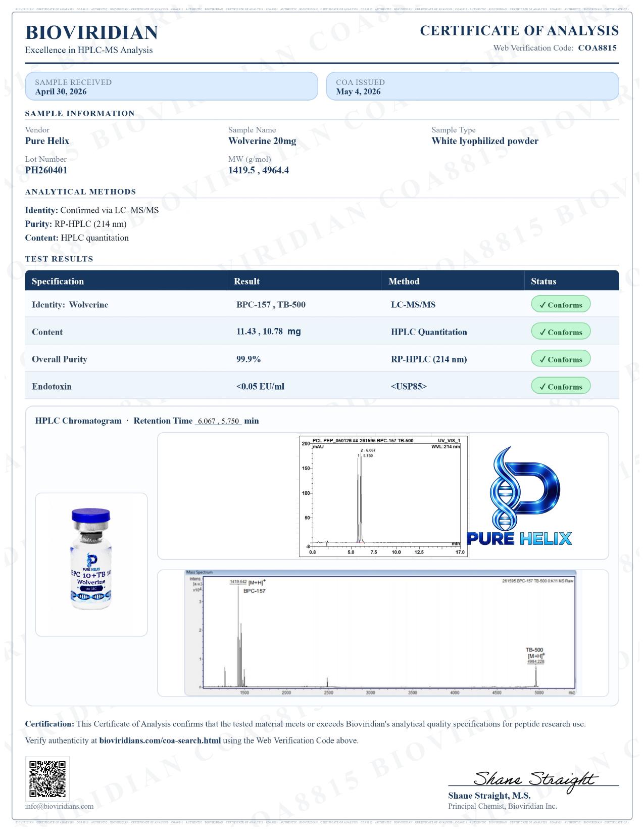Click sample type White lyophilized powder

(485, 141)
